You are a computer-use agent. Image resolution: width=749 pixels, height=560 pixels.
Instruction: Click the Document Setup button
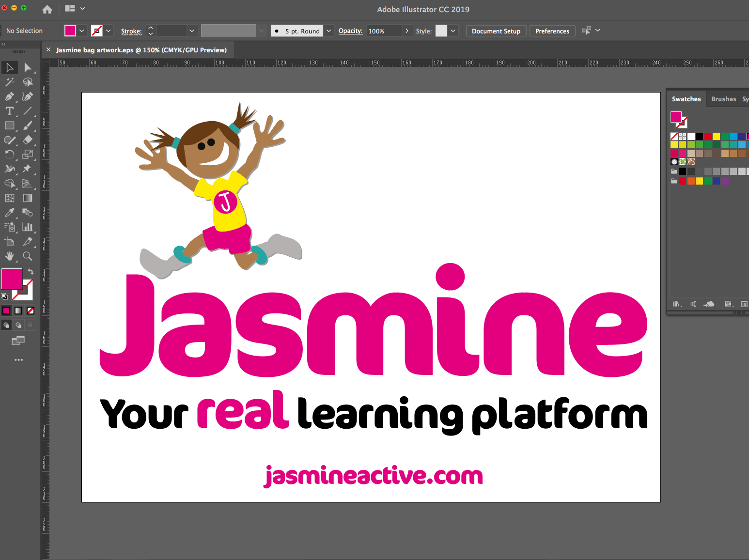click(496, 31)
